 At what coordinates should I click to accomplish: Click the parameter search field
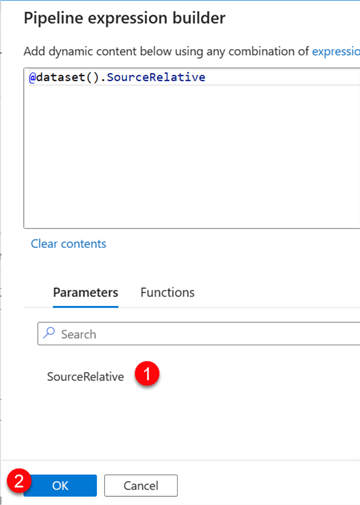199,334
